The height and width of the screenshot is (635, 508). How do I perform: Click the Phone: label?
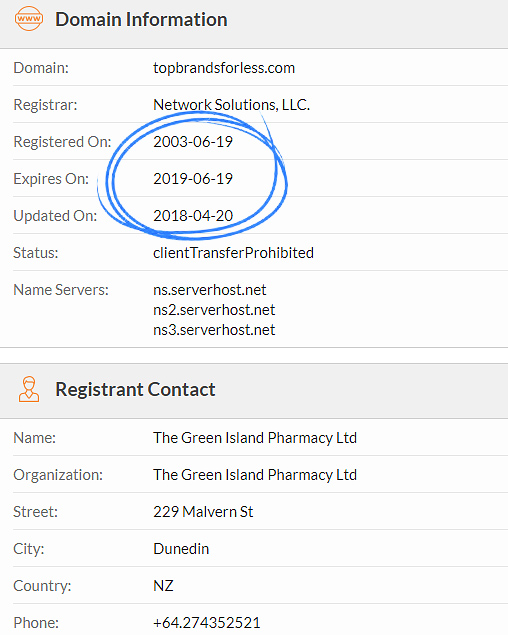coord(36,622)
